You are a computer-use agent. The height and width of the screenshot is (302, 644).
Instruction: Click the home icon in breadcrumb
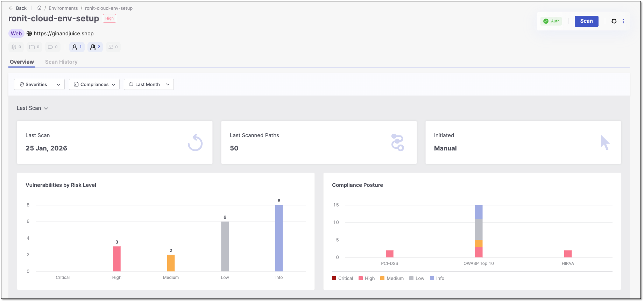point(40,8)
